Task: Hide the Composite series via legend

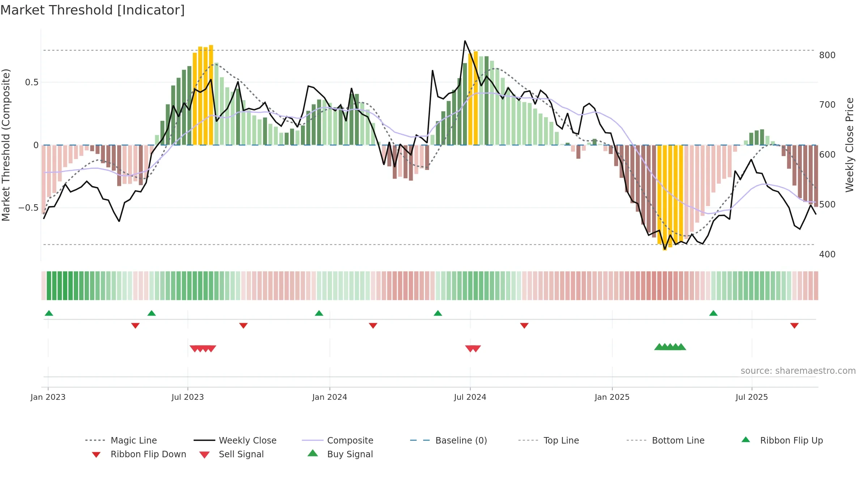Action: (337, 440)
